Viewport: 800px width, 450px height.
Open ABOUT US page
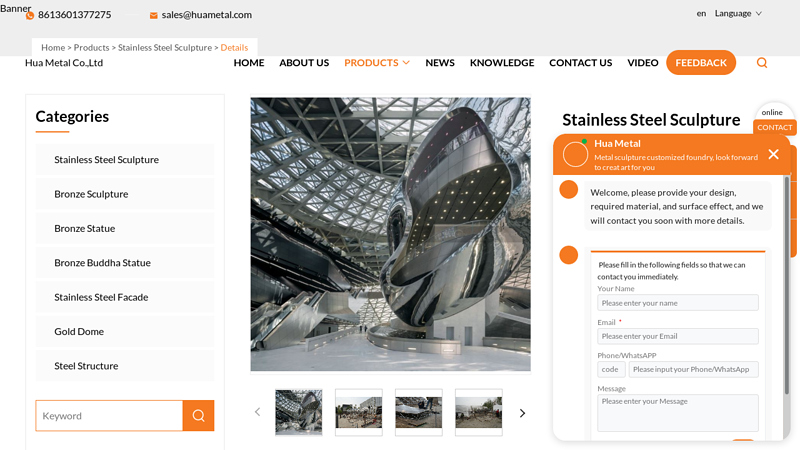pyautogui.click(x=304, y=63)
